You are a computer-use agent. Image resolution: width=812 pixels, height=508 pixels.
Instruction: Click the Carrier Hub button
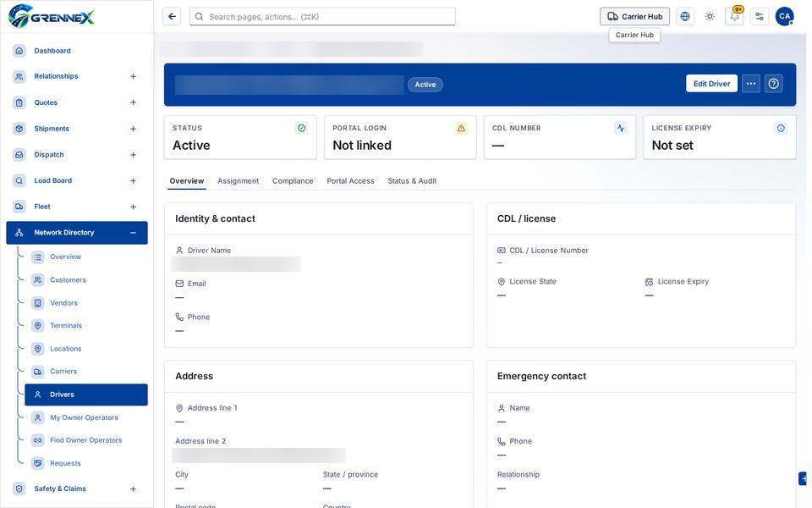point(634,17)
